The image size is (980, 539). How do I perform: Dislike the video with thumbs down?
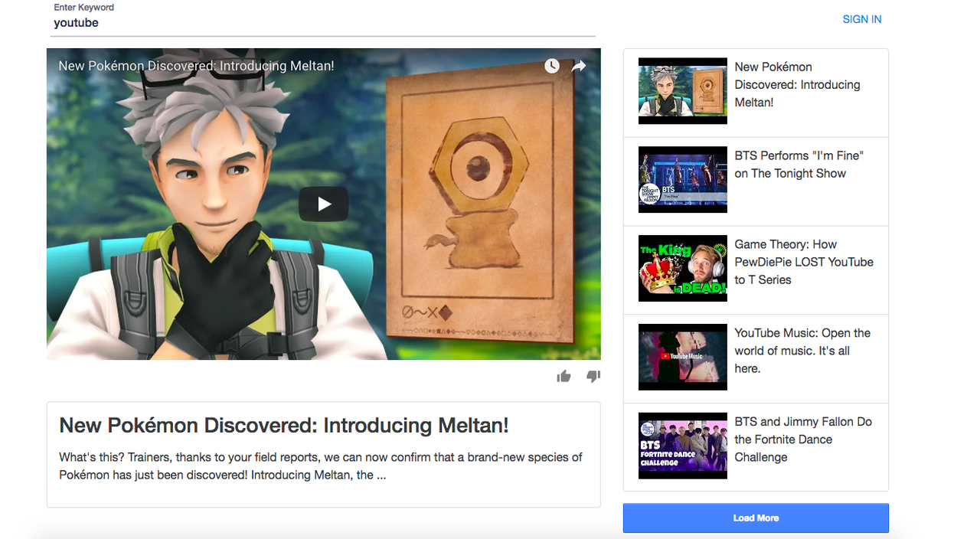[x=593, y=376]
